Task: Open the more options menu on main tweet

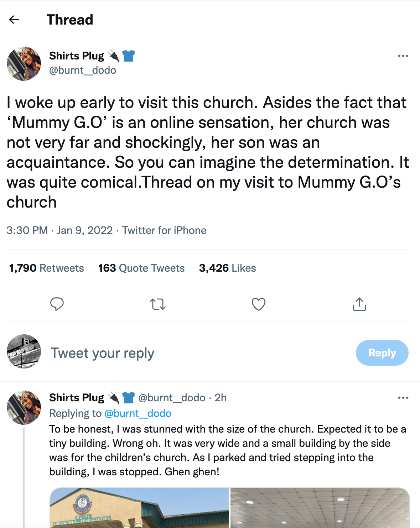Action: (403, 56)
